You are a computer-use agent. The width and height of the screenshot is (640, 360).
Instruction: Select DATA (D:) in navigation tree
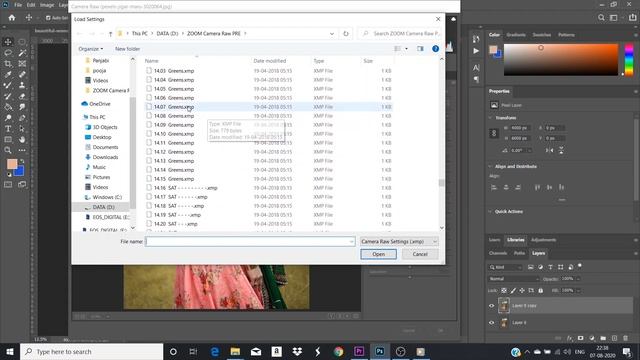pos(103,207)
